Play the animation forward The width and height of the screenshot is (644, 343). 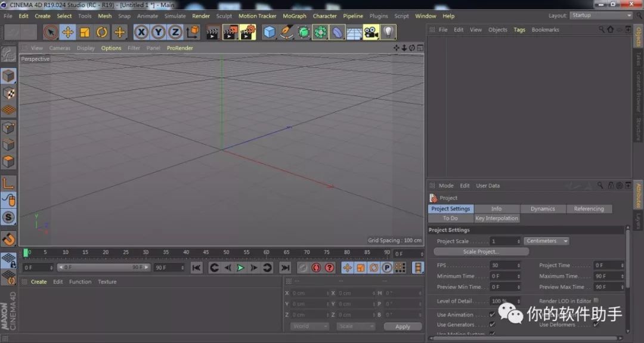click(x=240, y=268)
